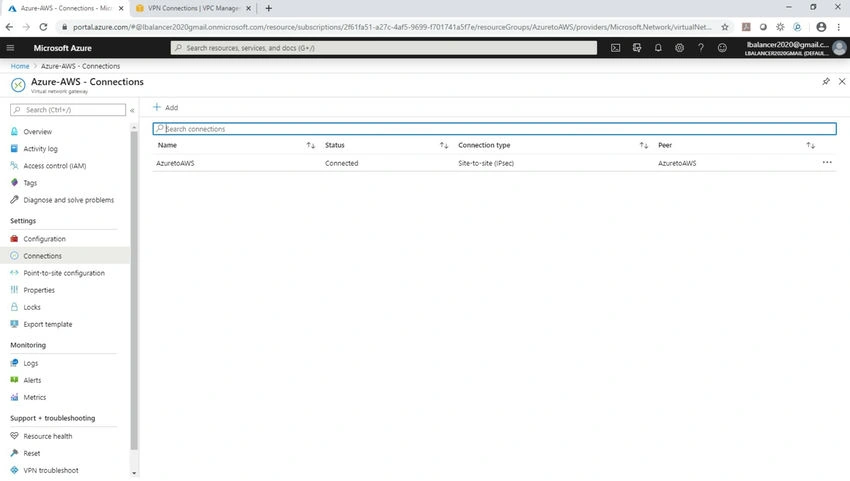
Task: Open the account avatar menu
Action: [839, 48]
